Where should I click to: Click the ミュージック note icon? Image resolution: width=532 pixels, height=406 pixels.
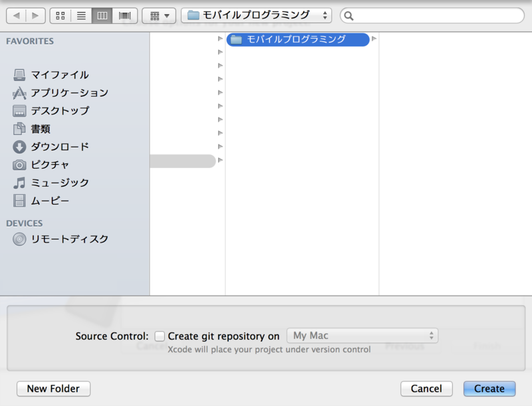click(x=19, y=183)
